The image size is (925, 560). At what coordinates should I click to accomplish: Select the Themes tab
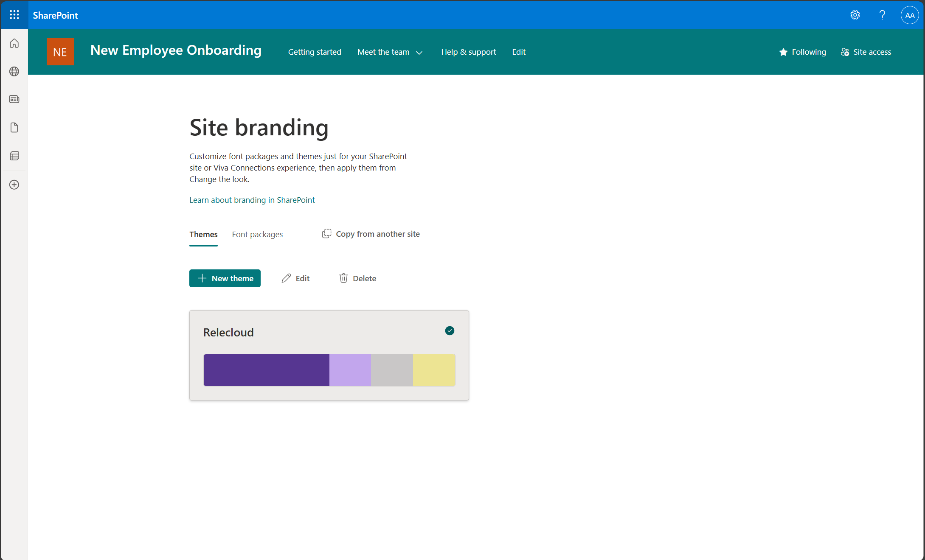coord(203,234)
